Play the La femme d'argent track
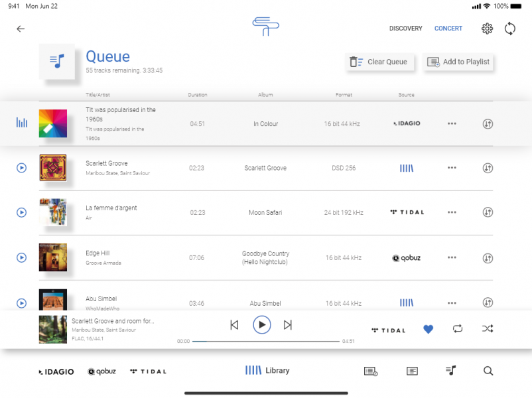Screen dimensions: 532x398 (x=21, y=212)
